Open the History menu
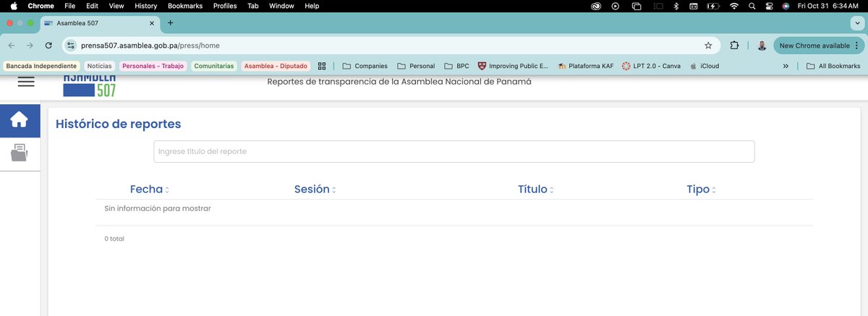This screenshot has width=868, height=316. [145, 6]
